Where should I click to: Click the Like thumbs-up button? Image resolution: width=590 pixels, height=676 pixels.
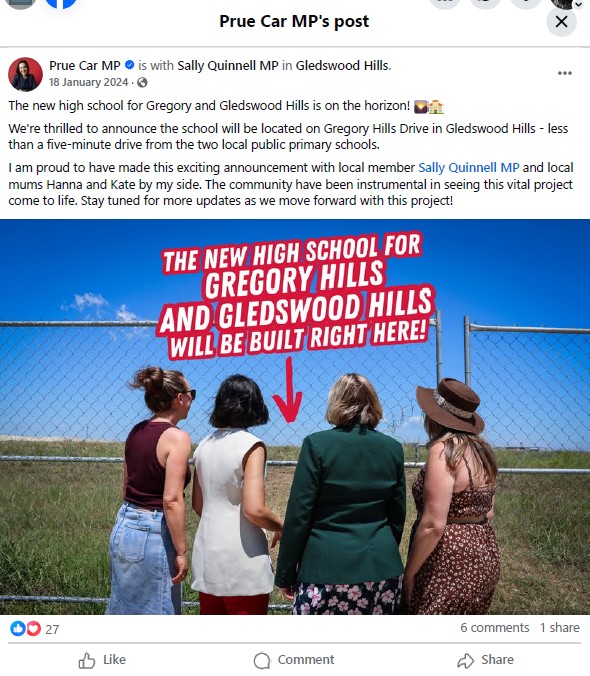tap(102, 660)
